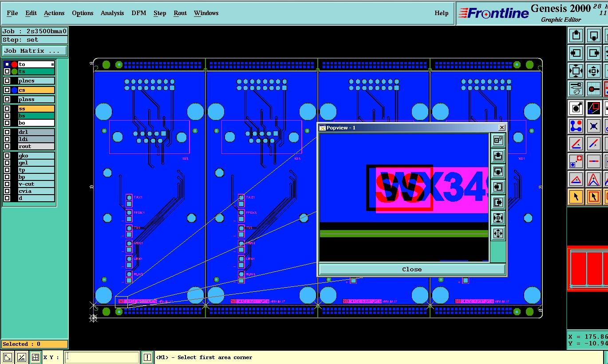Screen dimensions: 608x364
Task: Open the Windows menu
Action: [206, 13]
